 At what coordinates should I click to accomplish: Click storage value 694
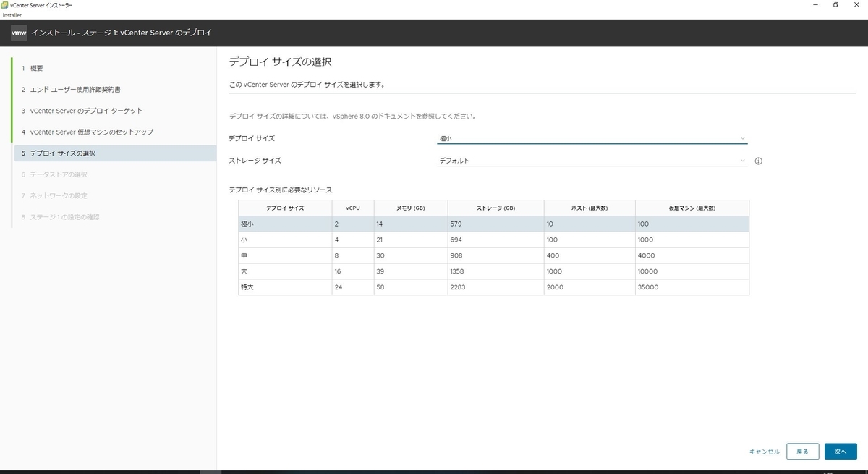click(x=456, y=240)
